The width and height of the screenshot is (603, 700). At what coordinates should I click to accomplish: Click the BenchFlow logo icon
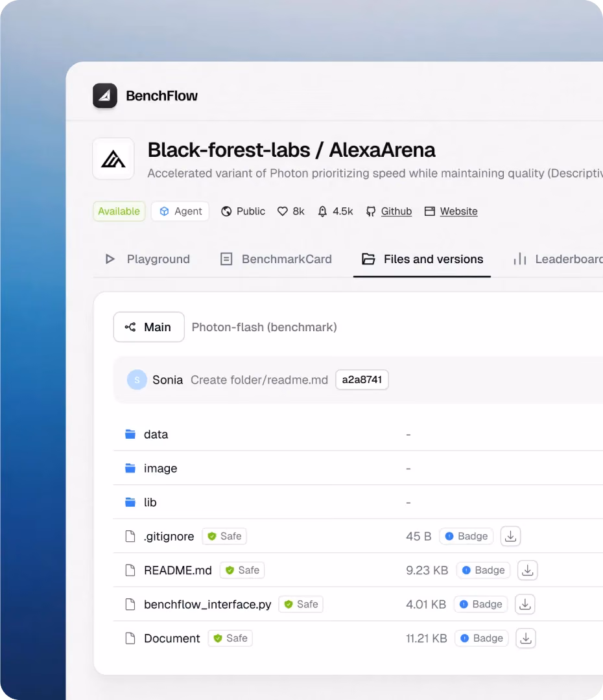pyautogui.click(x=105, y=95)
